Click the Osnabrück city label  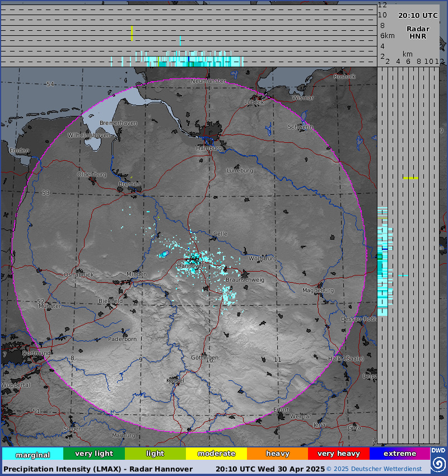click(79, 274)
